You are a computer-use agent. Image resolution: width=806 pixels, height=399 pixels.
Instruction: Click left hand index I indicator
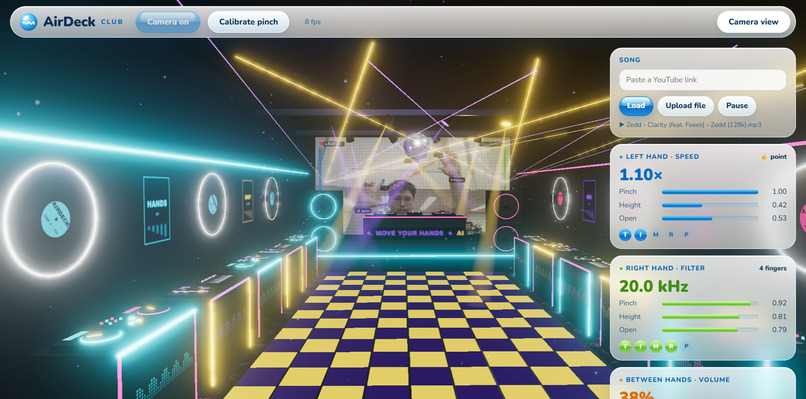tap(640, 234)
